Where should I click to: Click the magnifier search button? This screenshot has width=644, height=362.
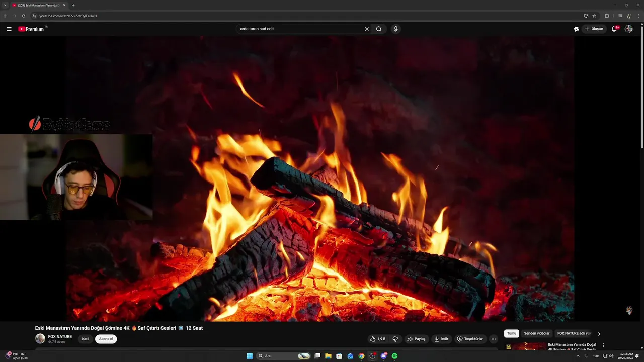[379, 29]
